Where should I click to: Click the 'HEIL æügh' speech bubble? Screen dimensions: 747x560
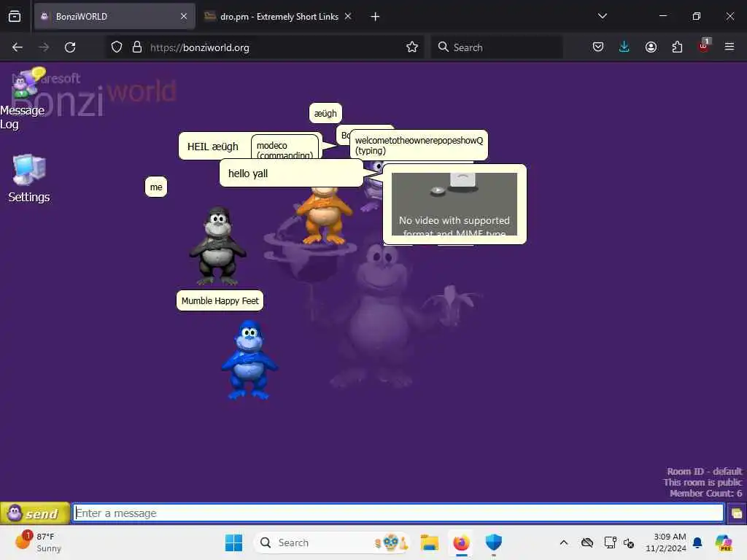[x=214, y=146]
